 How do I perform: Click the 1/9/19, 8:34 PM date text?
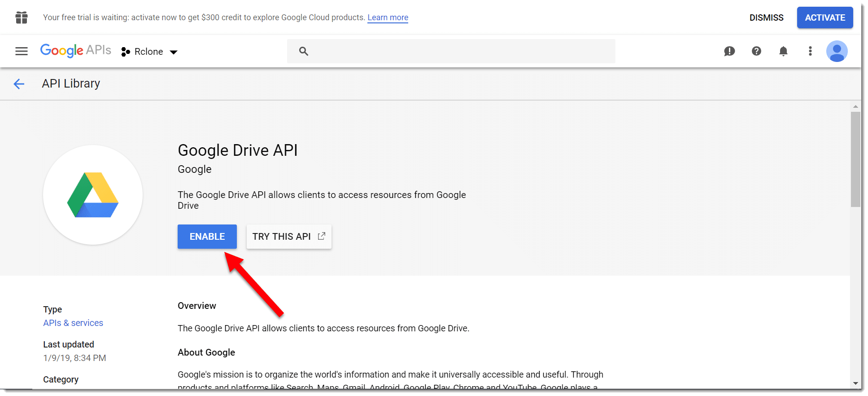click(74, 358)
